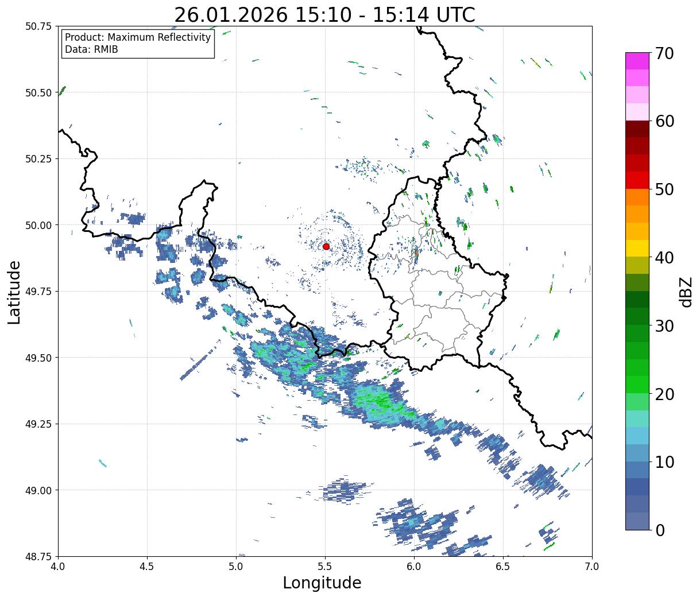Click the longitude tick label "5.5"
The height and width of the screenshot is (597, 700).
point(325,567)
